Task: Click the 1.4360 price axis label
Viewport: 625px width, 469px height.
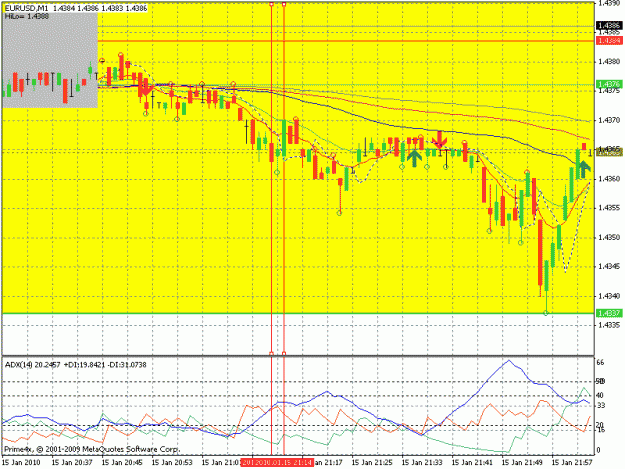Action: click(609, 179)
